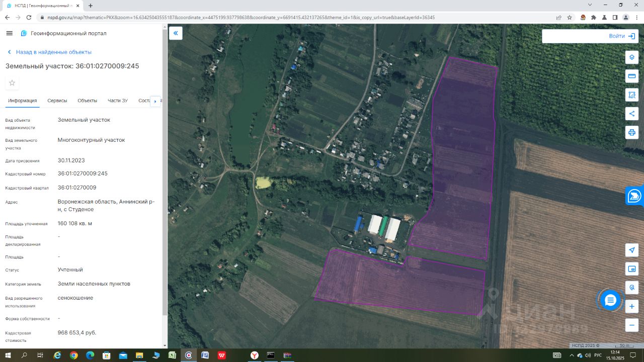Switch to the Объекты tab
The width and height of the screenshot is (644, 362).
[x=88, y=101]
